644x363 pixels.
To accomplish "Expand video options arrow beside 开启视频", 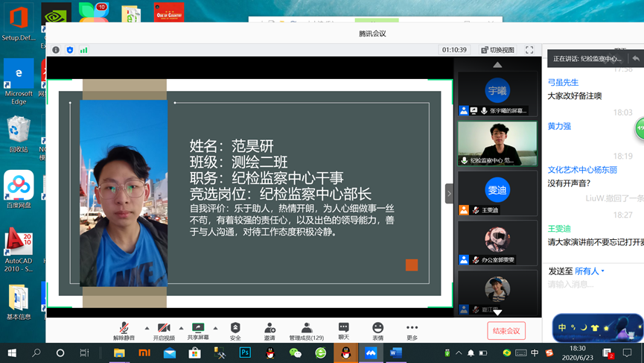I will (x=181, y=328).
